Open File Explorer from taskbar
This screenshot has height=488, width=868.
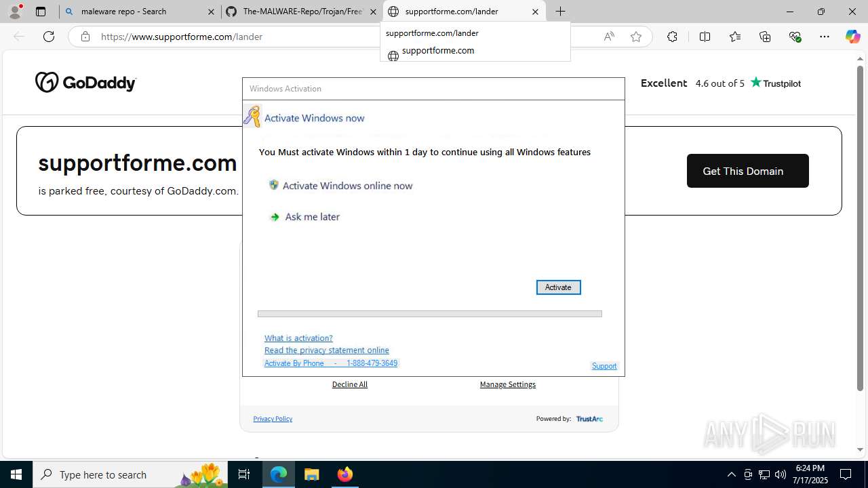(311, 474)
